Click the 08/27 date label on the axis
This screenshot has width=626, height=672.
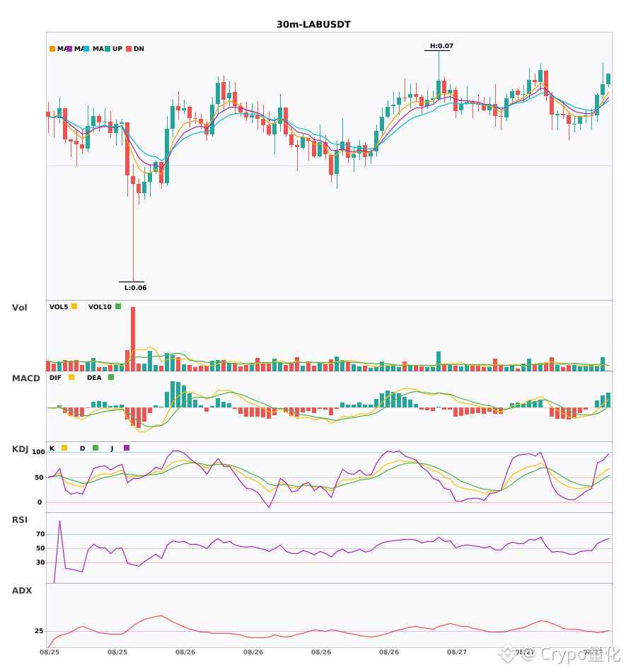coord(457,652)
